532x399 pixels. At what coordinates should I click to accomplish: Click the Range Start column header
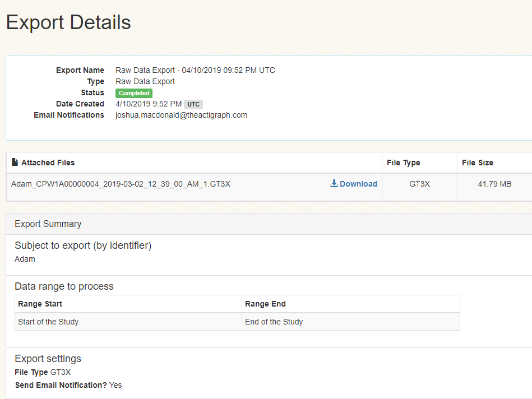coord(40,304)
